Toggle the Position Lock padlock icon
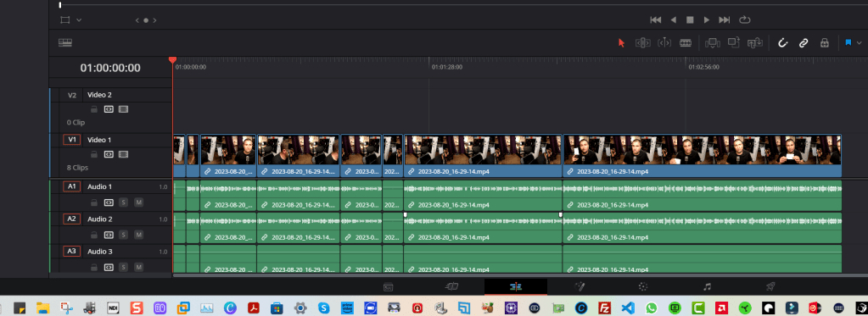The width and height of the screenshot is (868, 316). (x=824, y=42)
